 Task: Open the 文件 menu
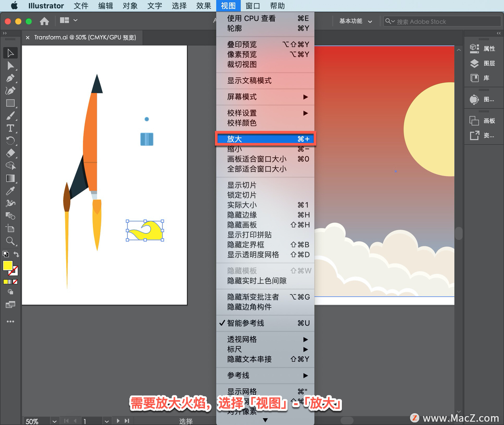pyautogui.click(x=81, y=6)
